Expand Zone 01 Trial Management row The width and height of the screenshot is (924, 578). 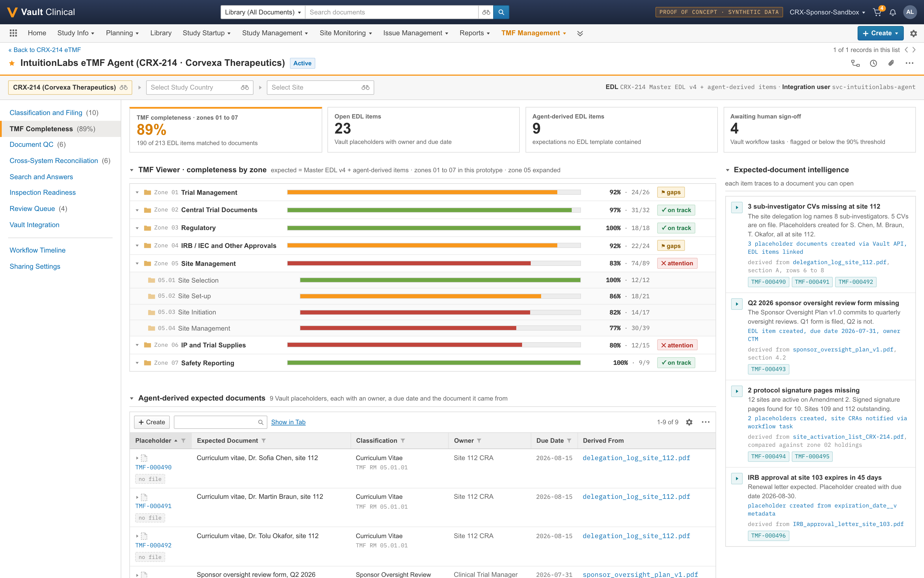pyautogui.click(x=137, y=192)
